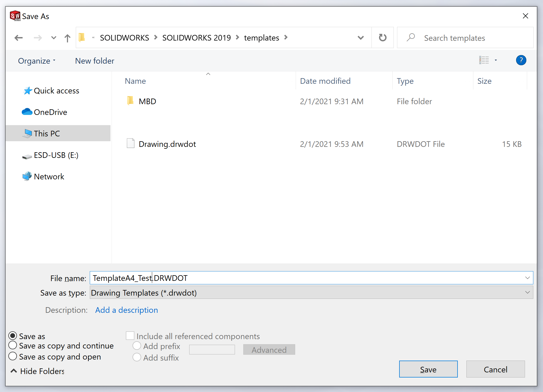This screenshot has height=392, width=543.
Task: Click the Advanced button
Action: click(x=269, y=350)
